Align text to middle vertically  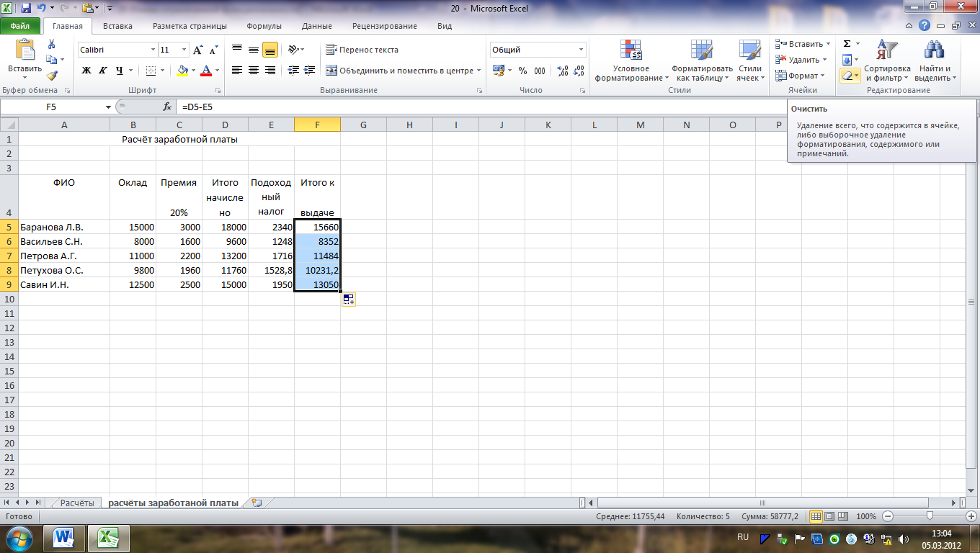click(253, 50)
